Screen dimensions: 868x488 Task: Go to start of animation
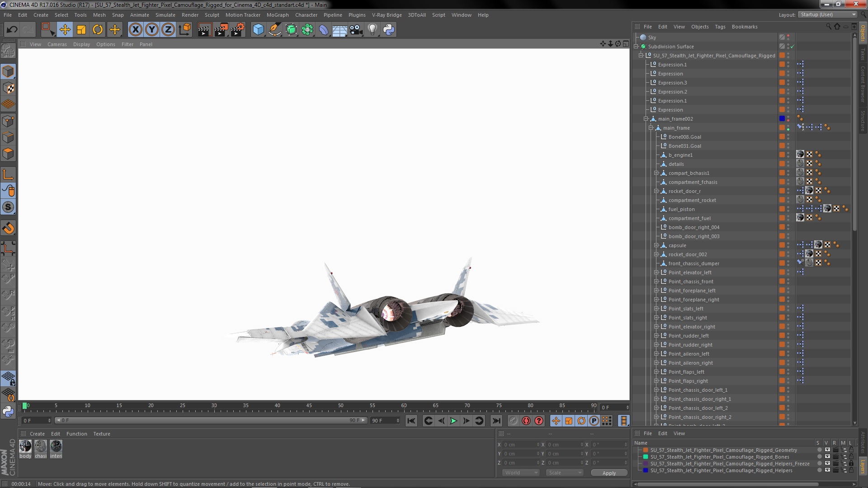(411, 421)
